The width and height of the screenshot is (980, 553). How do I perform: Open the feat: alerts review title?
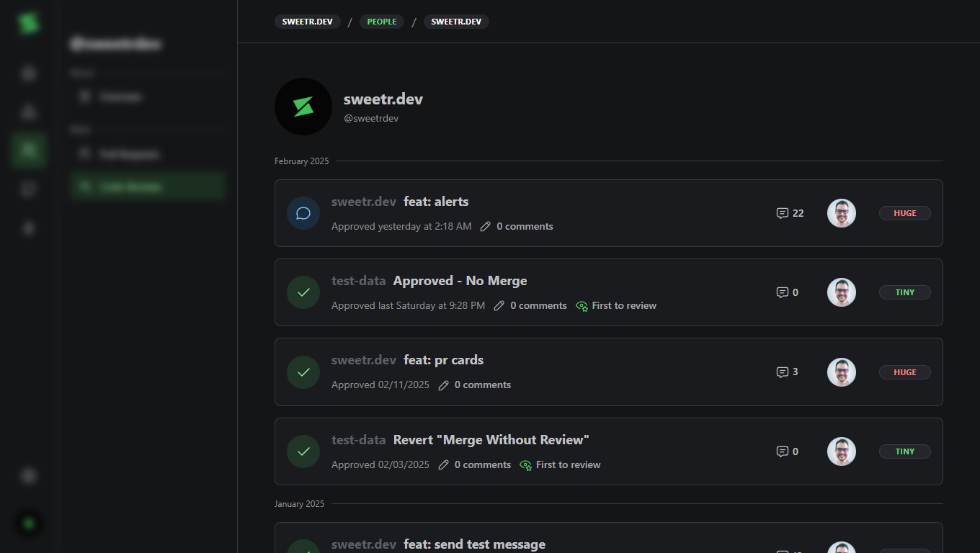pos(436,202)
